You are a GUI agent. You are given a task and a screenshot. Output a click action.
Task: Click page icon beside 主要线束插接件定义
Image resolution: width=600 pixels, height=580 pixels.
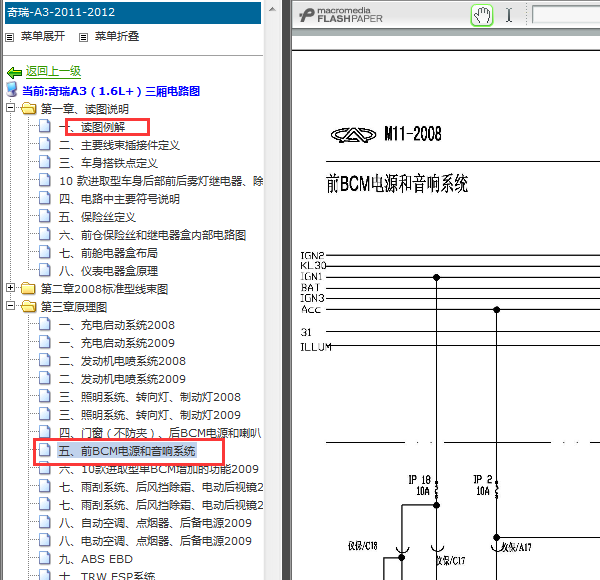point(45,144)
